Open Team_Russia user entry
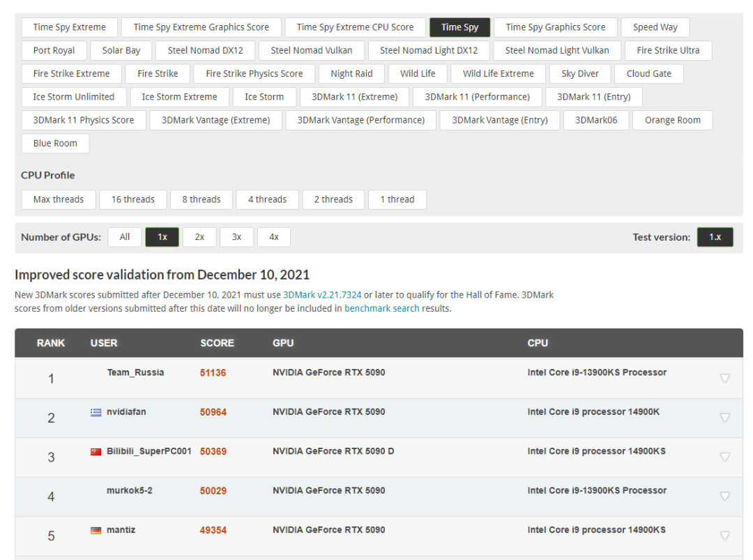 pos(135,372)
